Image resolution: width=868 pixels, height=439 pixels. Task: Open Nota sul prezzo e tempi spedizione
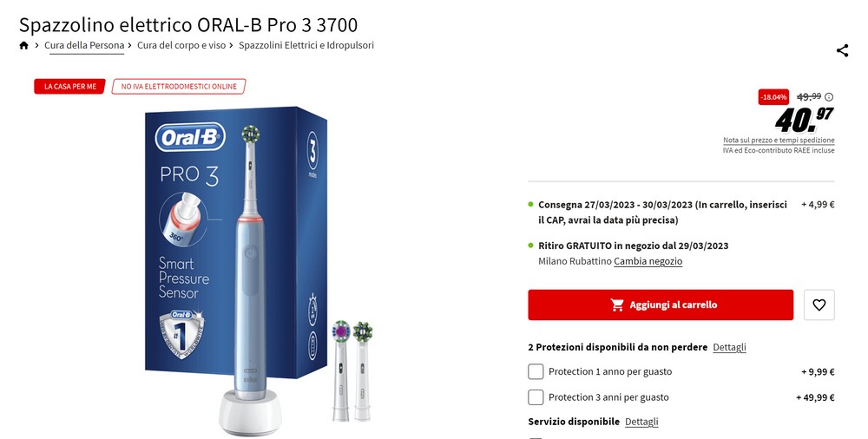point(779,140)
